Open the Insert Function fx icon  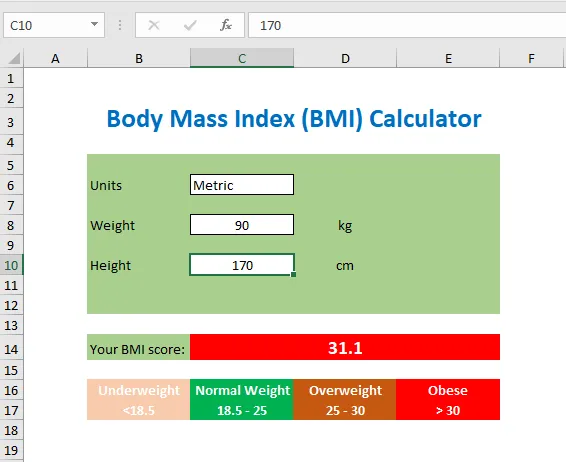point(226,25)
